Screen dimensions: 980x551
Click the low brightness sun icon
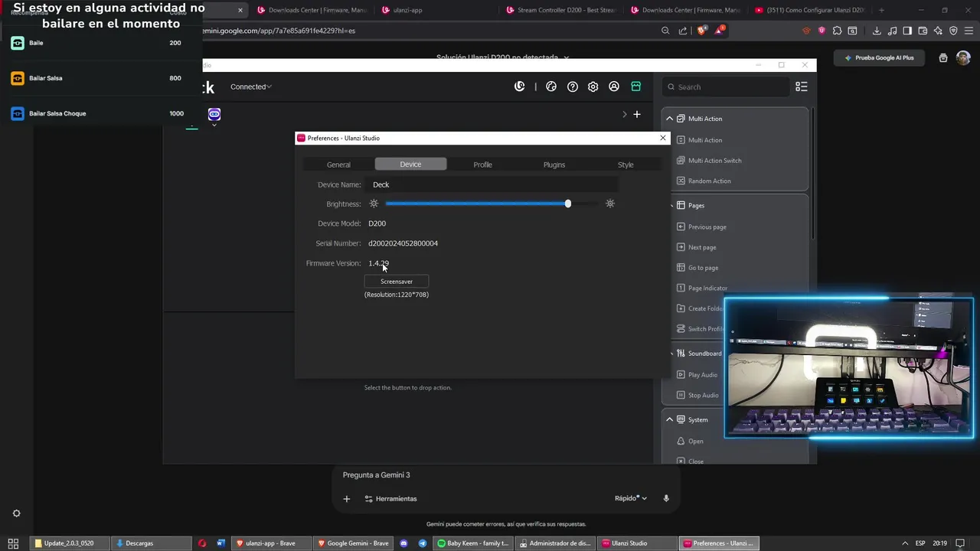tap(374, 204)
